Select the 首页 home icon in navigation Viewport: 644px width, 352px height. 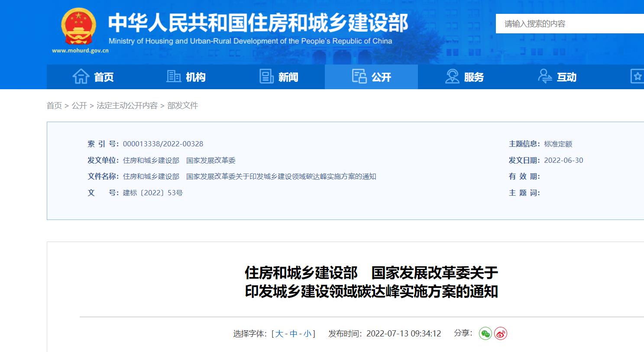[x=81, y=77]
